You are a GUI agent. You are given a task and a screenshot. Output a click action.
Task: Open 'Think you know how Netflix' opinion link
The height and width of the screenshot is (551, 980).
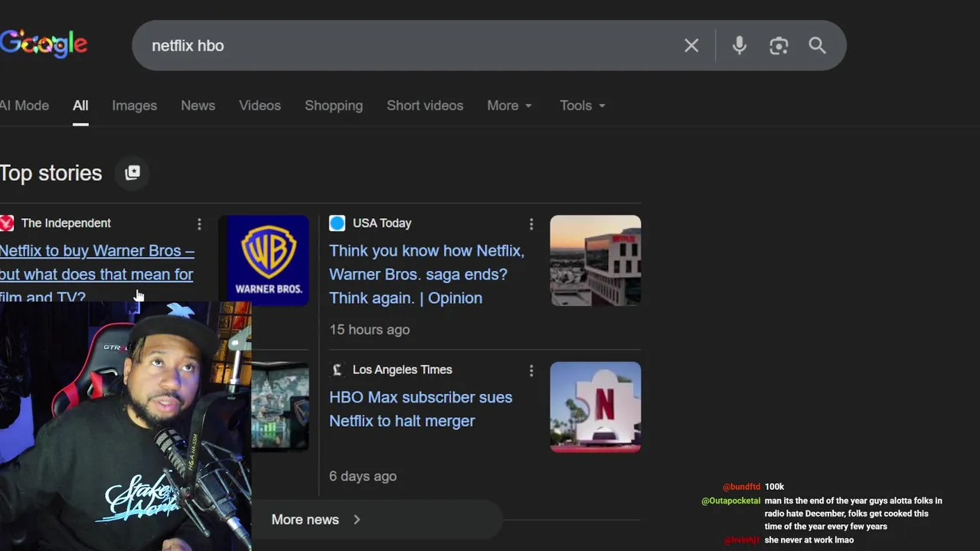(426, 274)
